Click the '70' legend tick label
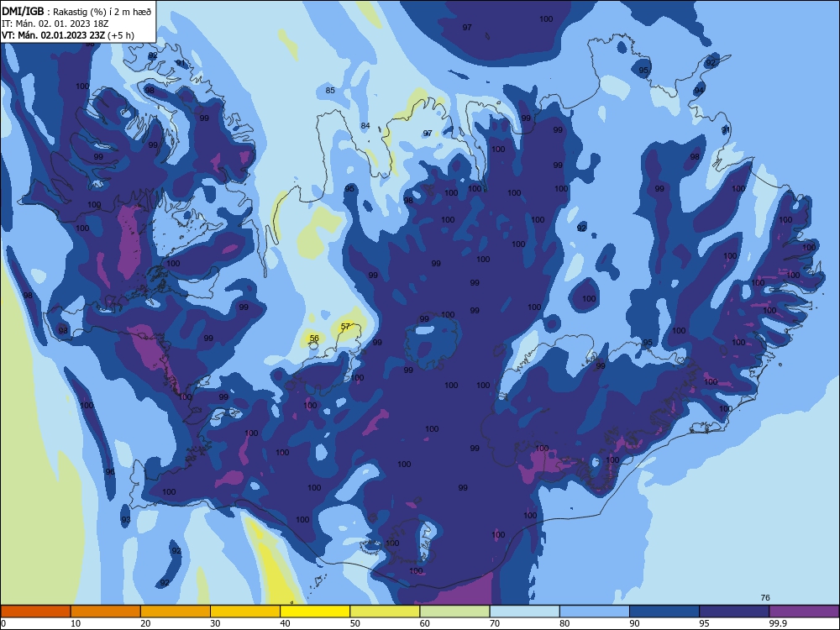840x630 pixels. [495, 623]
